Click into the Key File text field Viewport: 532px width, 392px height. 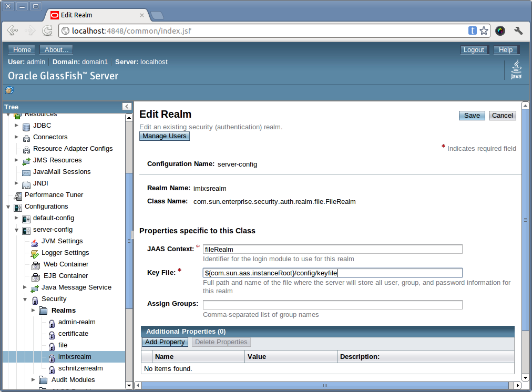332,273
